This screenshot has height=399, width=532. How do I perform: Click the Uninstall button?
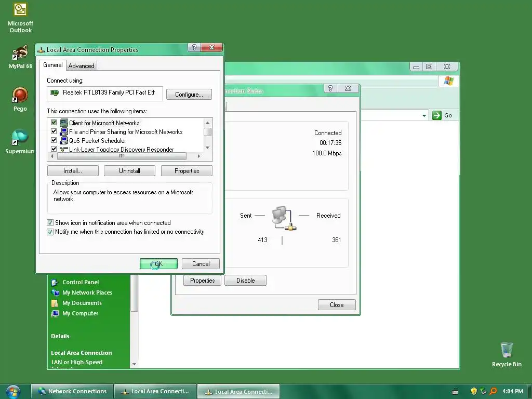point(129,170)
